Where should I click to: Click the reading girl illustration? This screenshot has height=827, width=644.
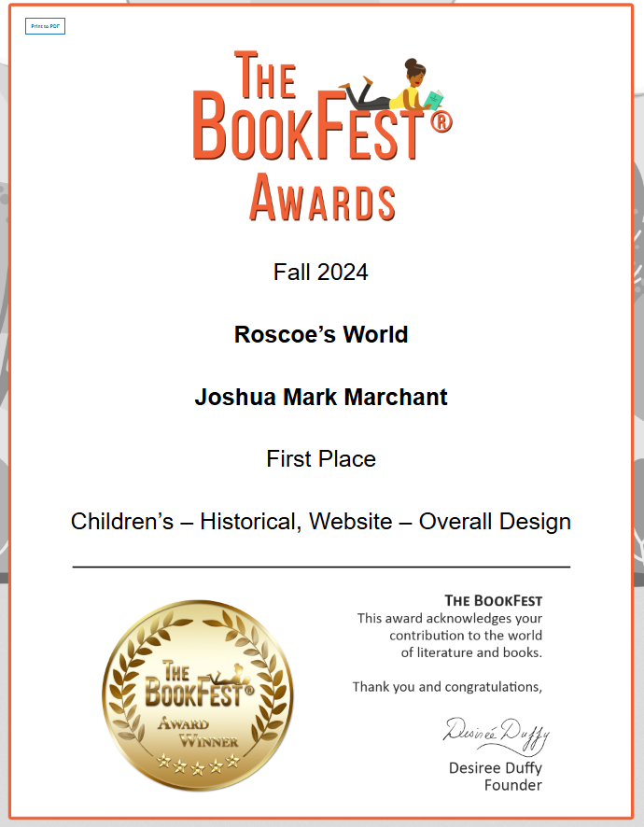pos(391,85)
